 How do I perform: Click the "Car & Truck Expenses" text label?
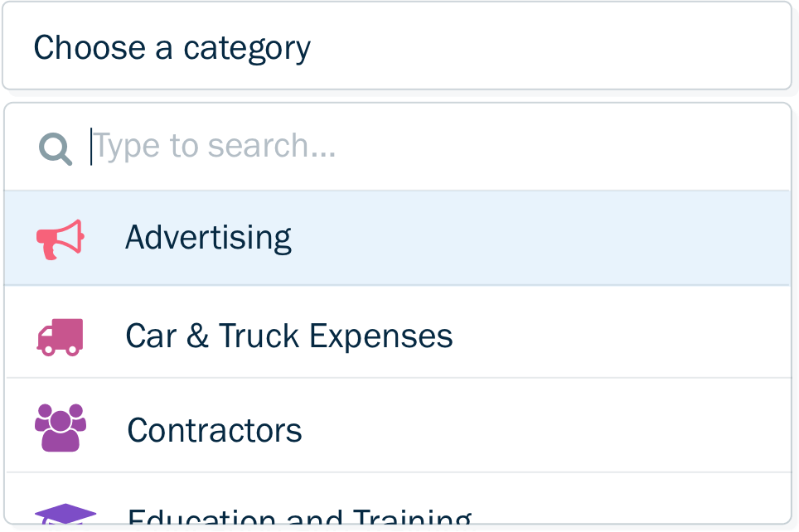[x=288, y=336]
